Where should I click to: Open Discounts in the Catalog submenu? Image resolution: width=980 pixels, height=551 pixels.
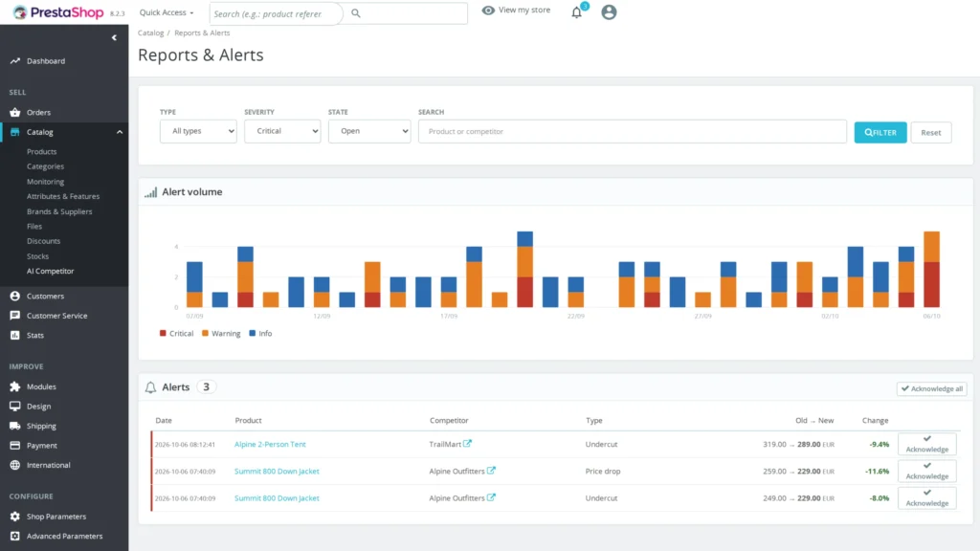point(44,241)
